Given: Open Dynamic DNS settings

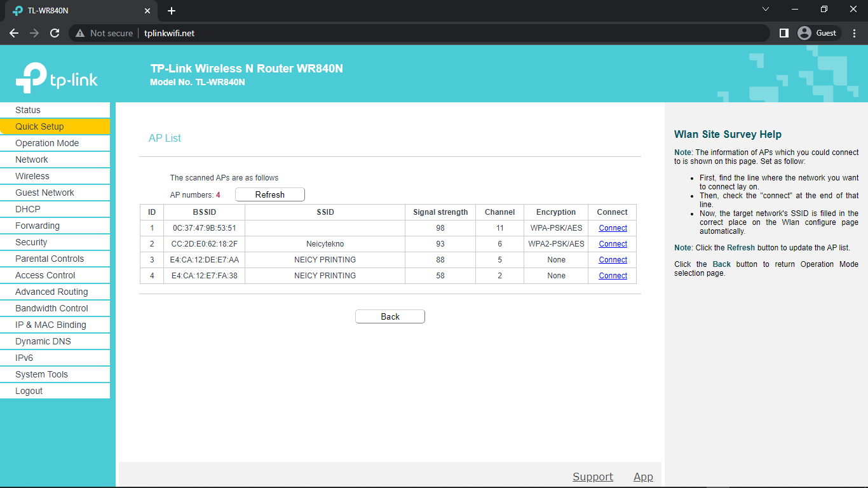Looking at the screenshot, I should (x=55, y=341).
